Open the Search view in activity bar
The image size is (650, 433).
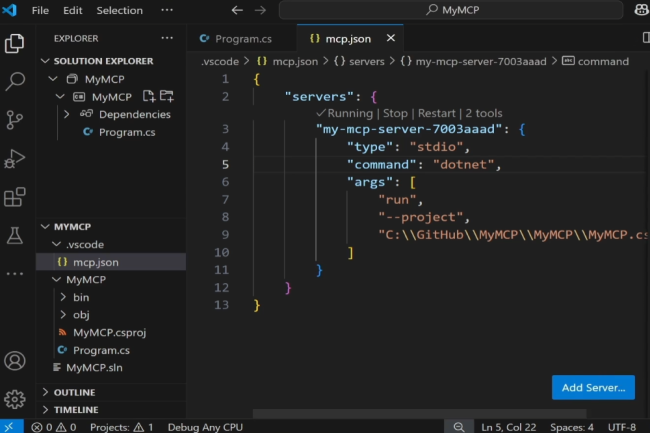click(15, 81)
